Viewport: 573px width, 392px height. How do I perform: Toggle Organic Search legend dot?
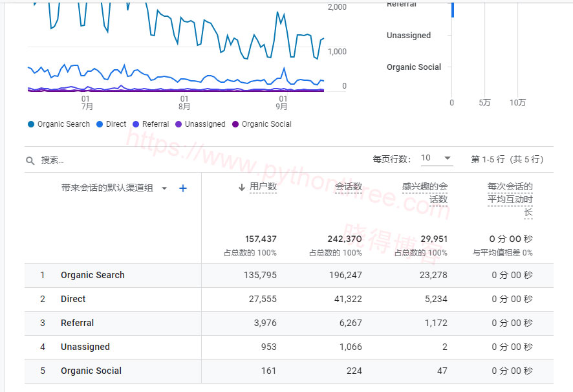click(x=31, y=124)
